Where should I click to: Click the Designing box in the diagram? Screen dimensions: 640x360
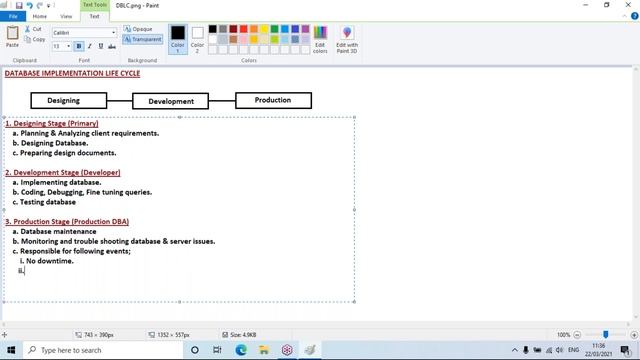click(x=69, y=100)
